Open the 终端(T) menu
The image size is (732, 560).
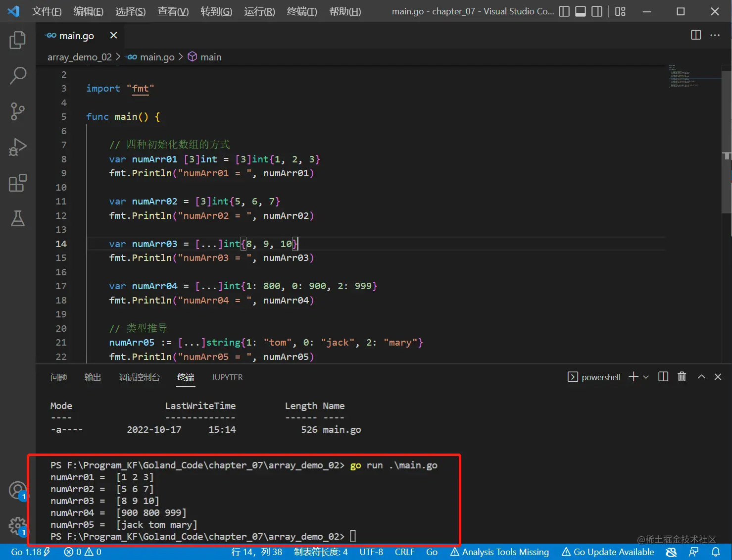click(302, 11)
